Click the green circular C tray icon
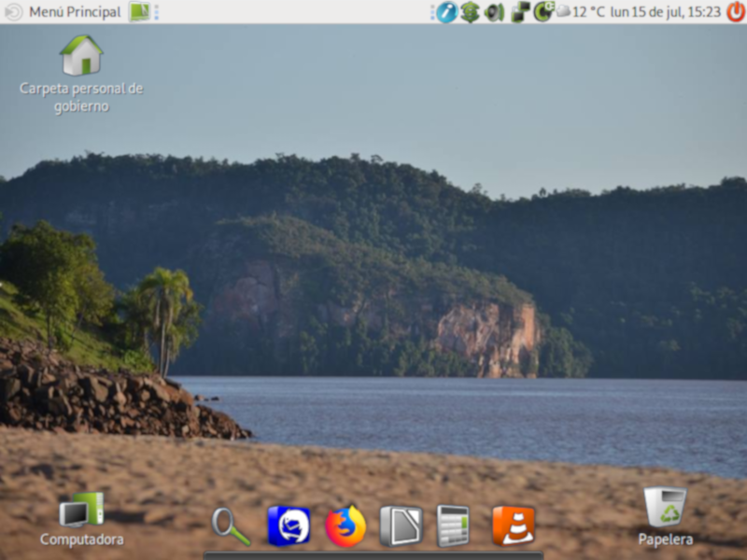 point(543,12)
